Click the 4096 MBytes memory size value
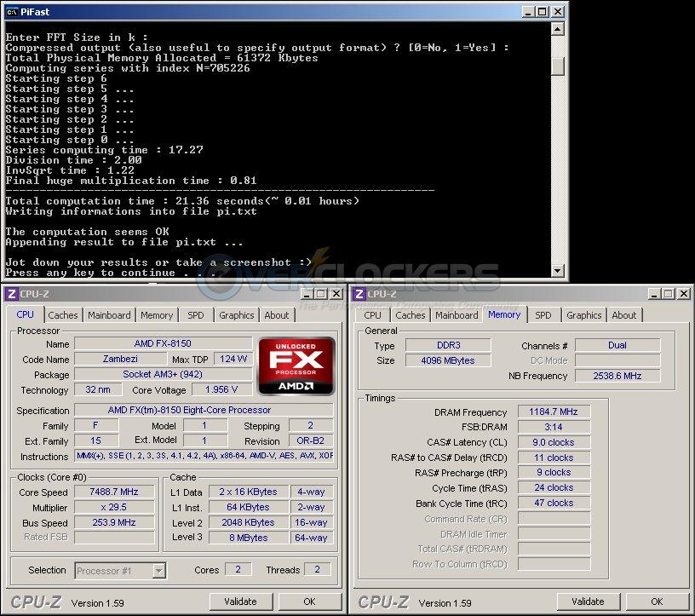The width and height of the screenshot is (695, 616). [448, 360]
